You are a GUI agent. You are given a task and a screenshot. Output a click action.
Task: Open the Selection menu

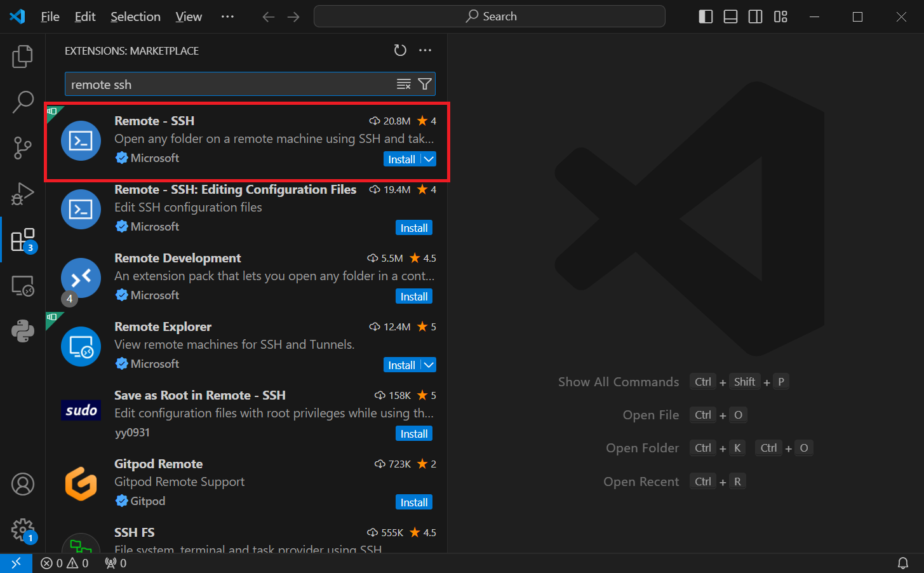[135, 17]
